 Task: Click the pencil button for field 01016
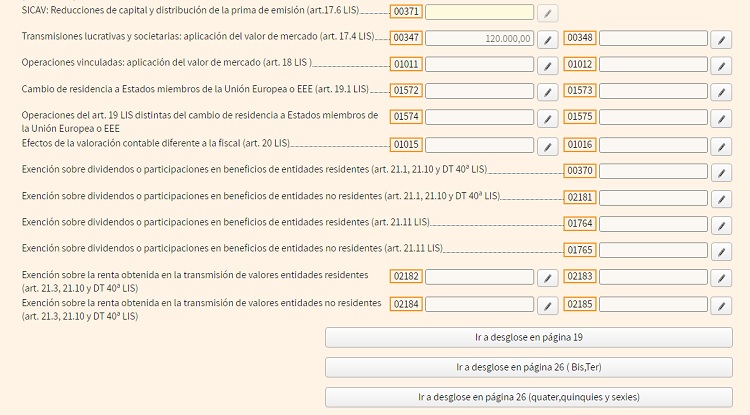721,146
